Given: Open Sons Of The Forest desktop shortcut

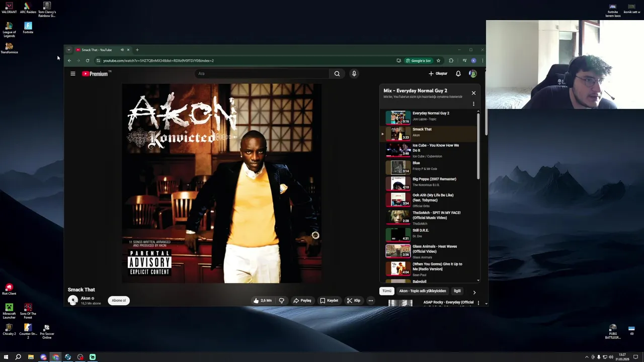Looking at the screenshot, I should (x=28, y=311).
